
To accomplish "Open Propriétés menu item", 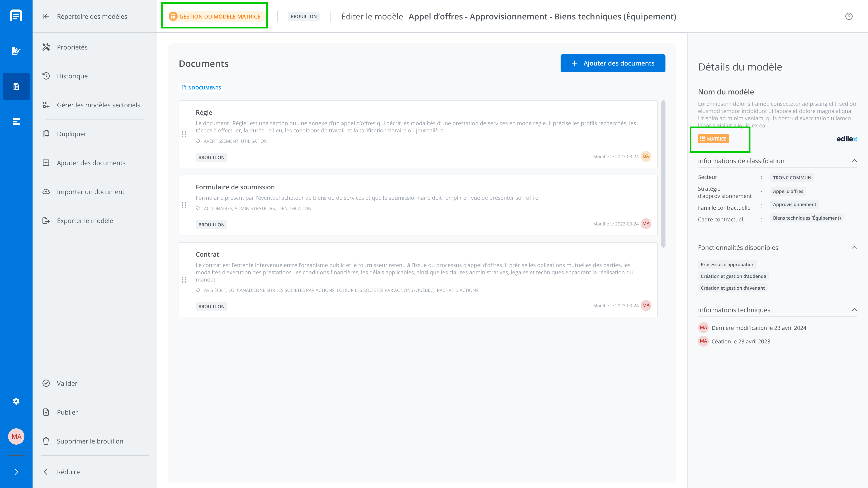I will [72, 47].
